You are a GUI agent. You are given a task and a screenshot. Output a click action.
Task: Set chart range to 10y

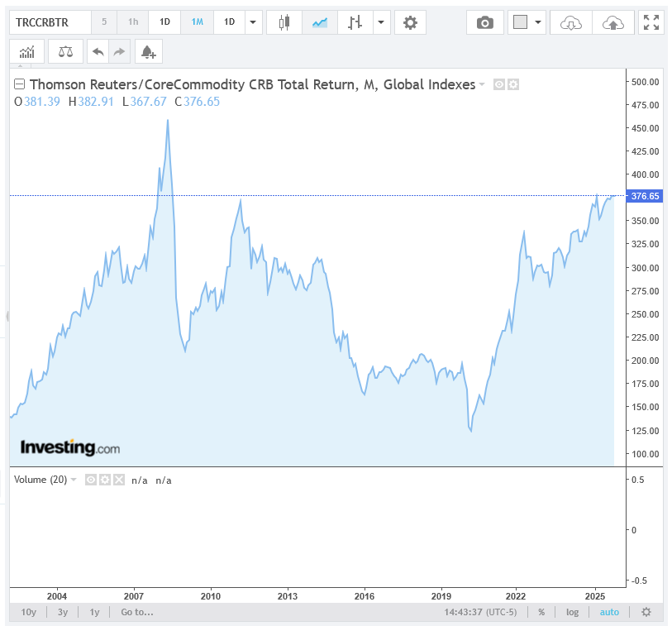(29, 612)
